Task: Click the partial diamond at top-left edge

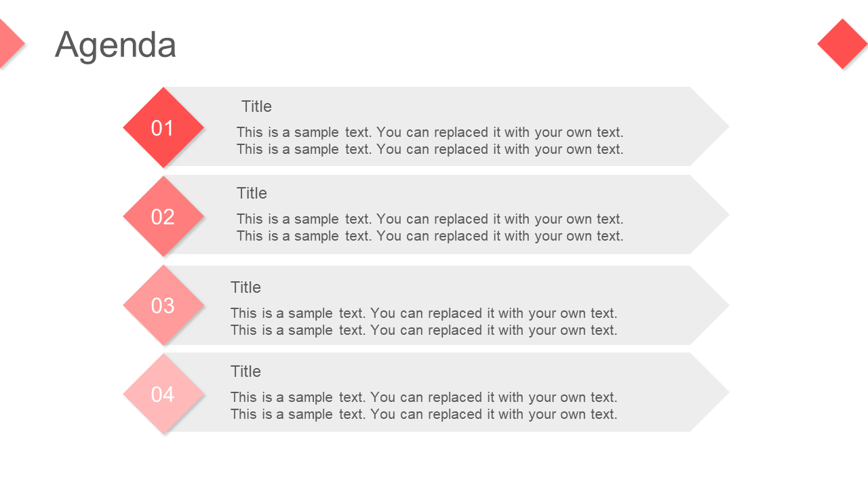Action: pos(12,43)
